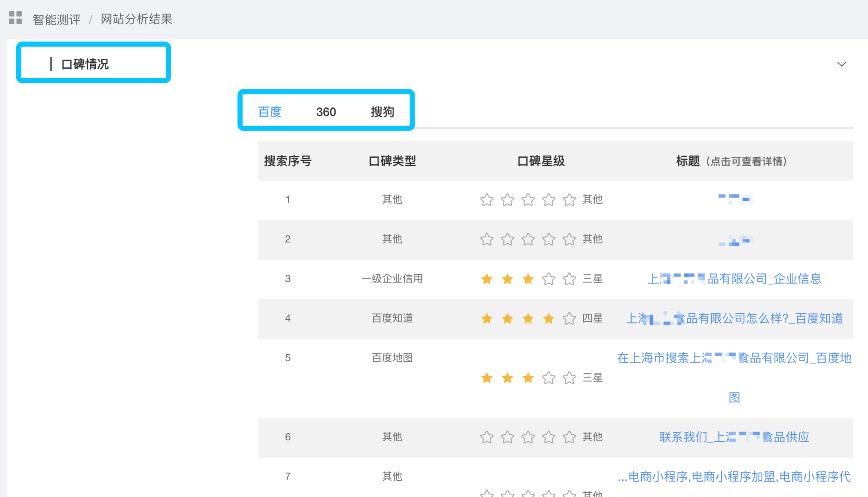Collapse the 口碑情况 section with chevron
868x497 pixels.
(x=841, y=64)
